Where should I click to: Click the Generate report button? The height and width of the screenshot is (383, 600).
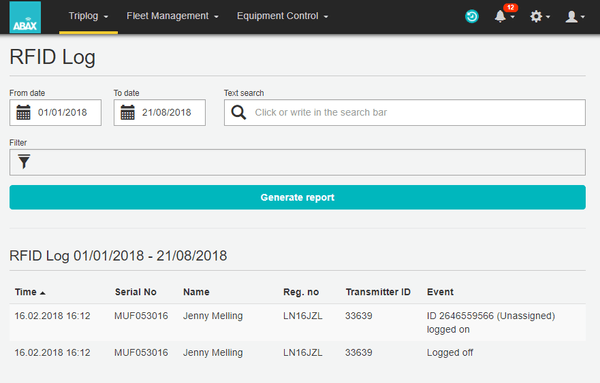point(297,197)
